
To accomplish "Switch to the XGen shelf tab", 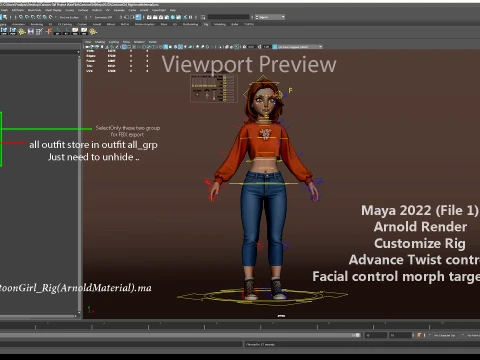I will pos(163,24).
